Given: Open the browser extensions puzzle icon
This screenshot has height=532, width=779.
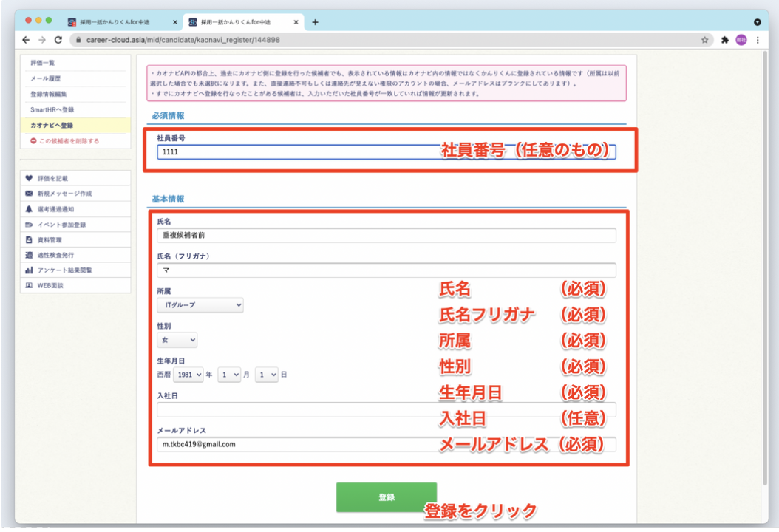Looking at the screenshot, I should tap(725, 40).
